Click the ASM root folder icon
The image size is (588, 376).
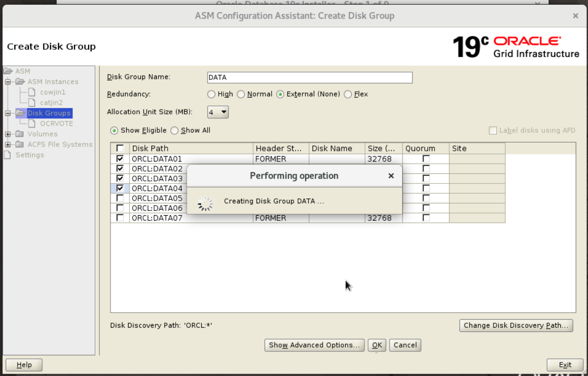8,71
